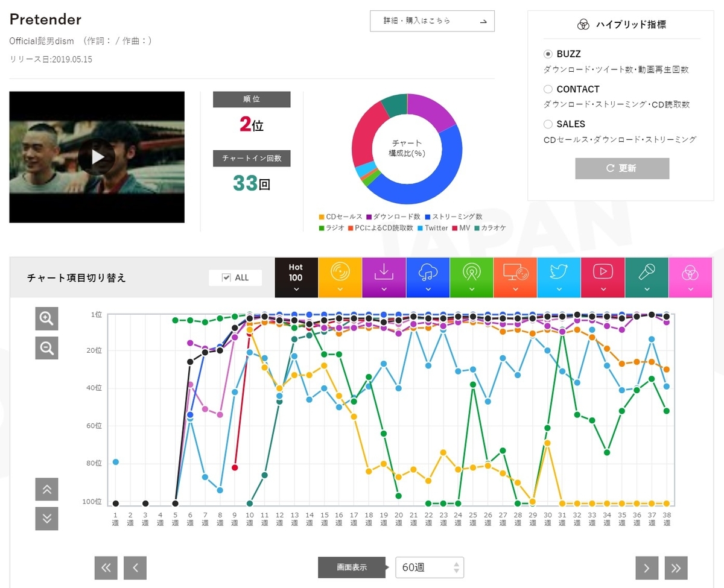Image resolution: width=724 pixels, height=588 pixels.
Task: Click the red MV data point at week 9
Action: (x=235, y=467)
